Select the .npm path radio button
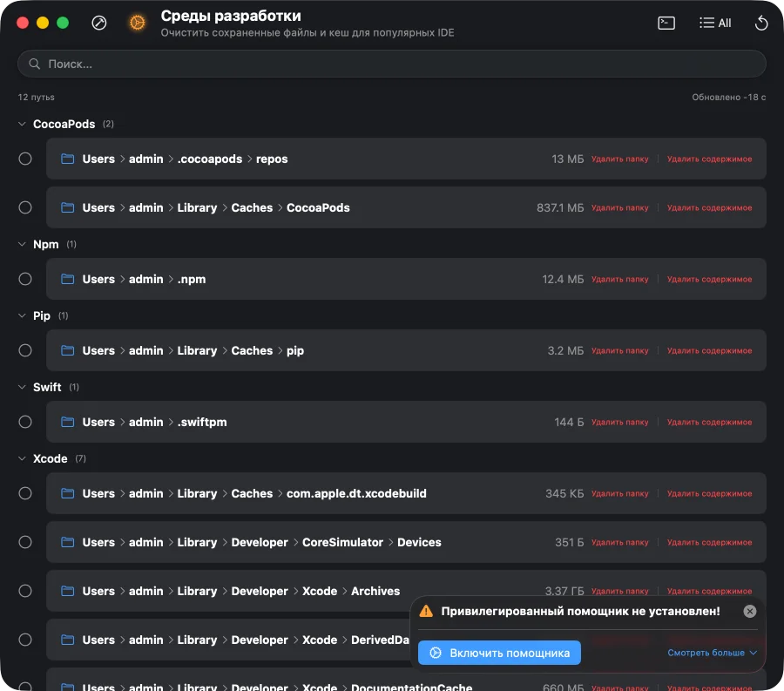The image size is (784, 691). [25, 279]
